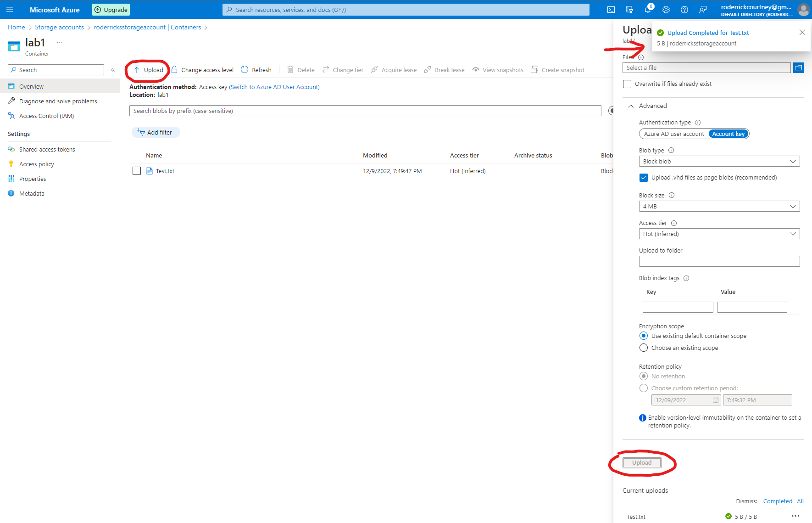Image resolution: width=812 pixels, height=523 pixels.
Task: Open Access Control (IAM) settings
Action: pyautogui.click(x=46, y=116)
